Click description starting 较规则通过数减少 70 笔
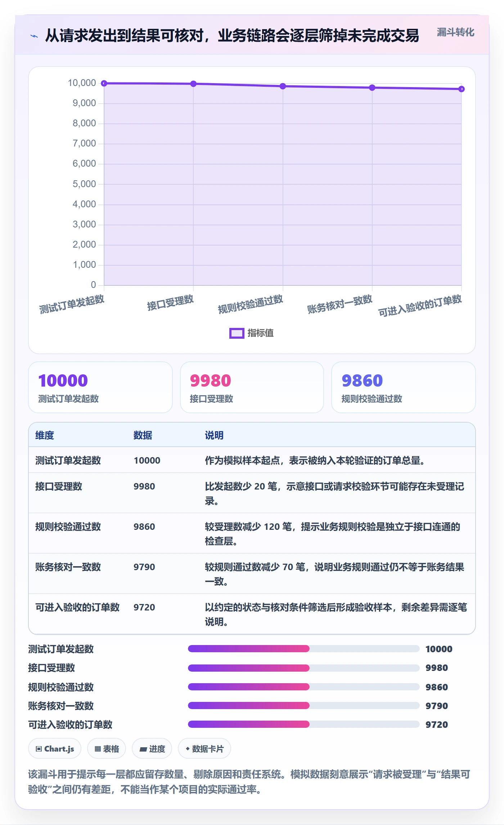This screenshot has height=825, width=504. 334,574
